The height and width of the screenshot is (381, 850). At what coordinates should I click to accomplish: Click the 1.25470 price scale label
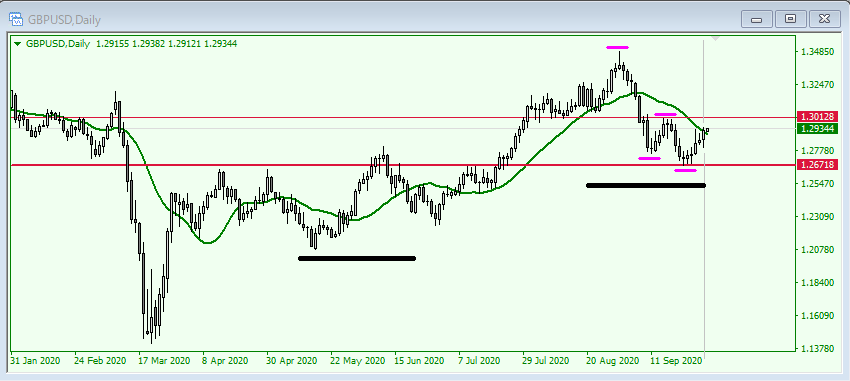pyautogui.click(x=818, y=184)
